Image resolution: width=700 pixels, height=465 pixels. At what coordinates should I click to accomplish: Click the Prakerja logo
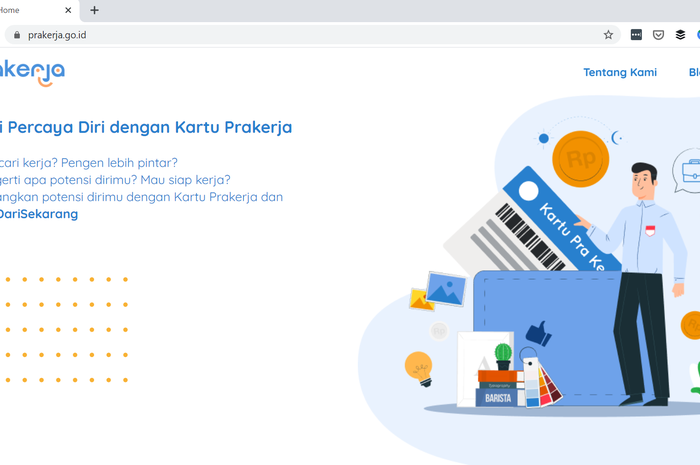point(31,73)
